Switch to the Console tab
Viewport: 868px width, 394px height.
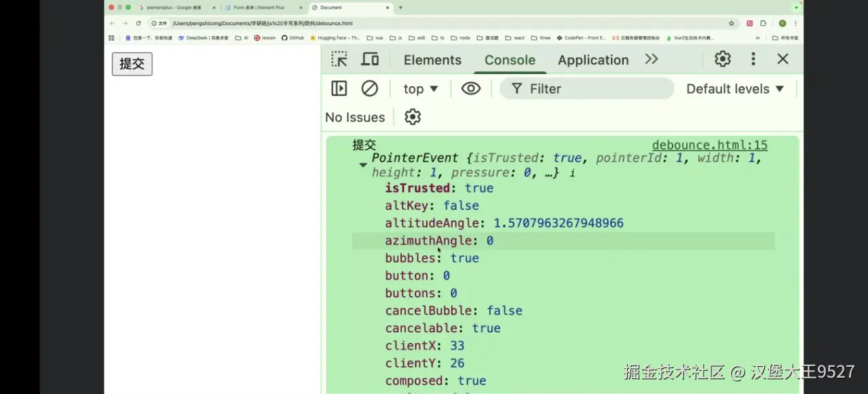pyautogui.click(x=510, y=60)
